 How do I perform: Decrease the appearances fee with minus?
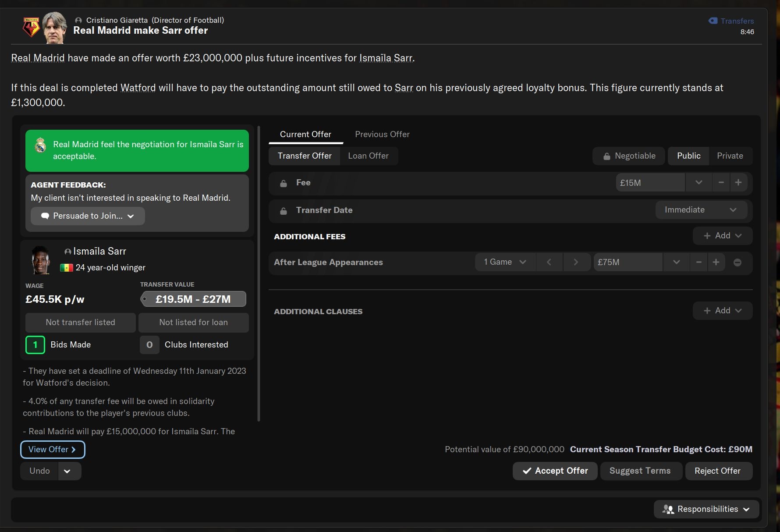[698, 262]
